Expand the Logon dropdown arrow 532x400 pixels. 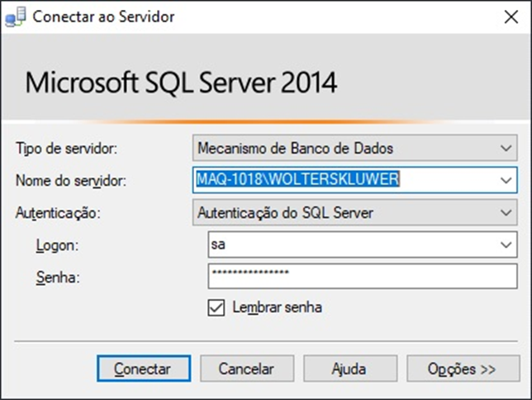(506, 245)
